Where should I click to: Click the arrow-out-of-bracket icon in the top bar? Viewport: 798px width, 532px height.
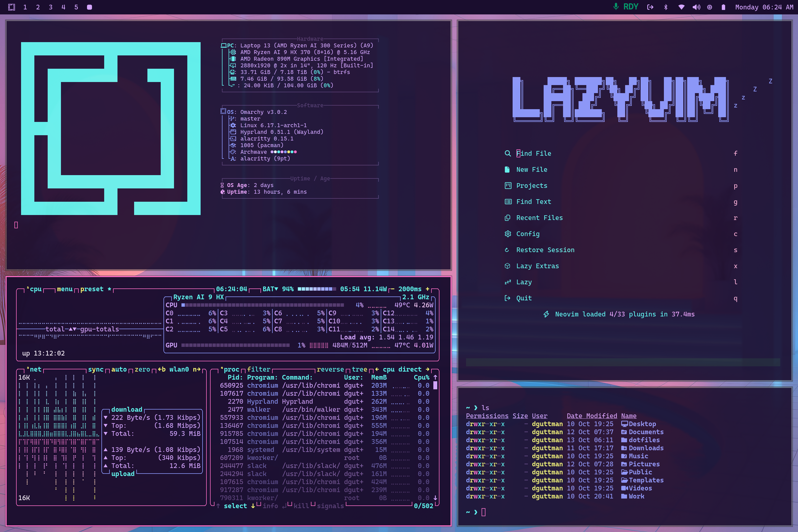click(x=650, y=7)
